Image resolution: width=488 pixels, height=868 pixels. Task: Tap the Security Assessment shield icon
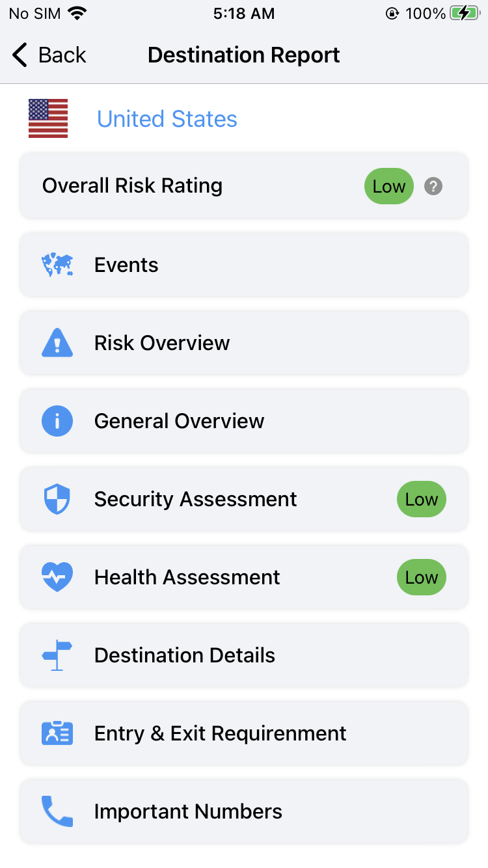point(57,499)
